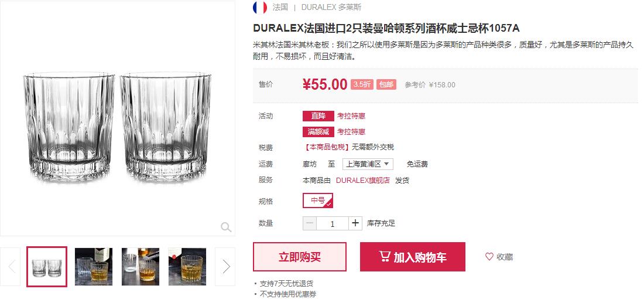Open the DURALEX旗舰店 store link

[x=362, y=180]
